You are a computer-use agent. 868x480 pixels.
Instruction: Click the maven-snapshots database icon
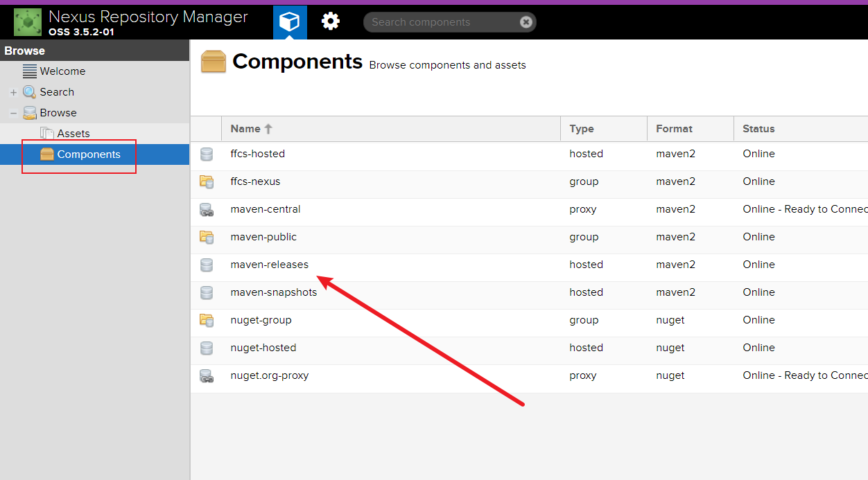(206, 293)
